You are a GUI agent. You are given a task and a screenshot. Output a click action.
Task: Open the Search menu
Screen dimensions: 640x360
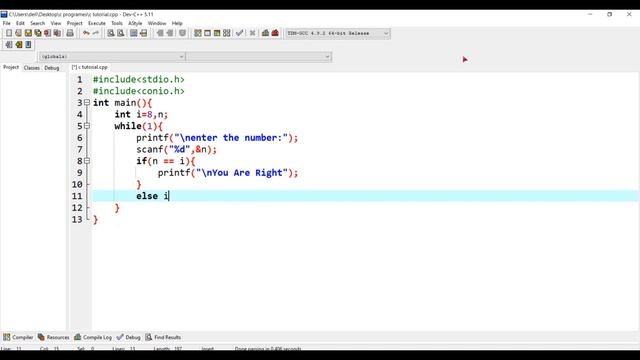[38, 23]
